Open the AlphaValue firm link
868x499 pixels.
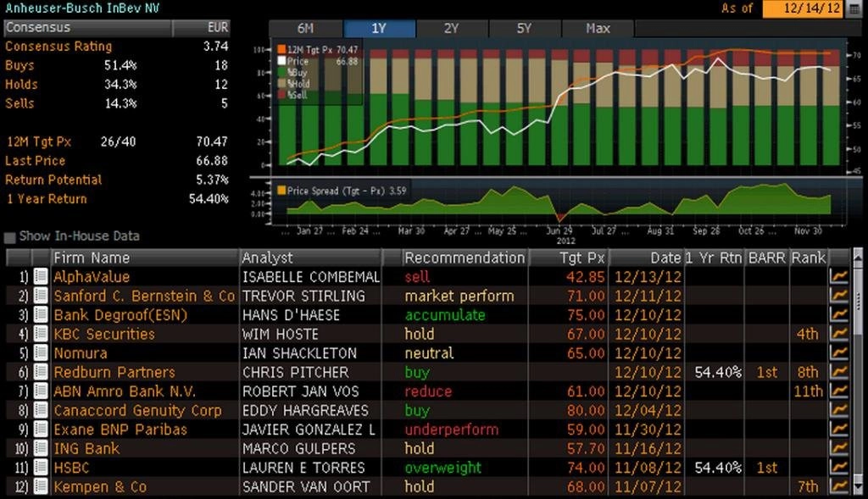tap(92, 276)
